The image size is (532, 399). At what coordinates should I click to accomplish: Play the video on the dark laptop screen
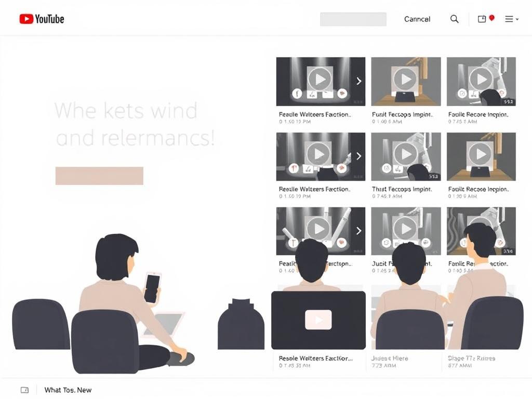(318, 320)
